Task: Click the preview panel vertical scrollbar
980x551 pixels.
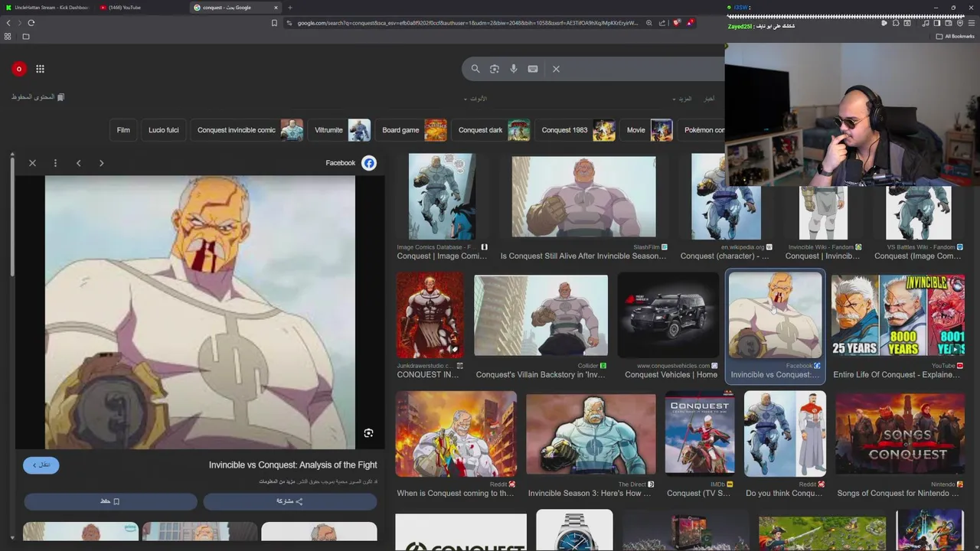Action: 12,218
